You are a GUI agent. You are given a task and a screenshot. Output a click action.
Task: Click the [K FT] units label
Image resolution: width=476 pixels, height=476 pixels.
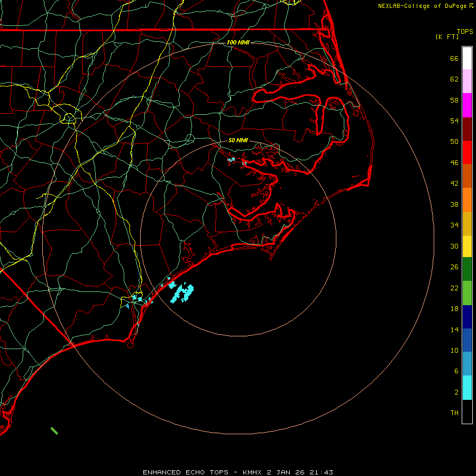[447, 36]
